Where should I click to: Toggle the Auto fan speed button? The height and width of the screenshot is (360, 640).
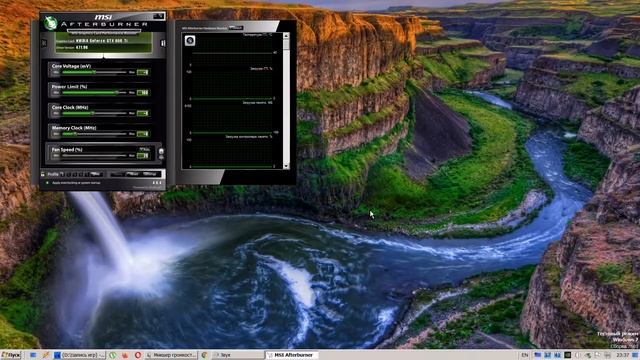pyautogui.click(x=144, y=149)
